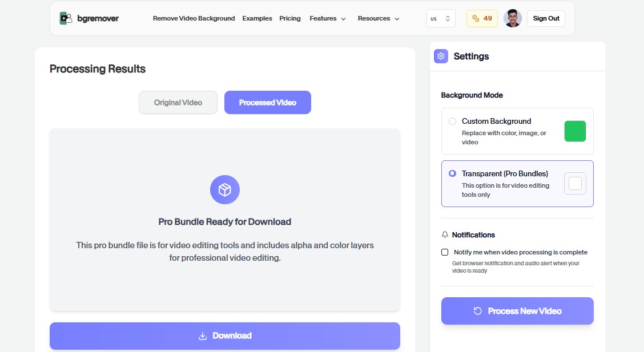Viewport: 644px width, 352px height.
Task: Click the bgremover logo icon
Action: [x=66, y=18]
